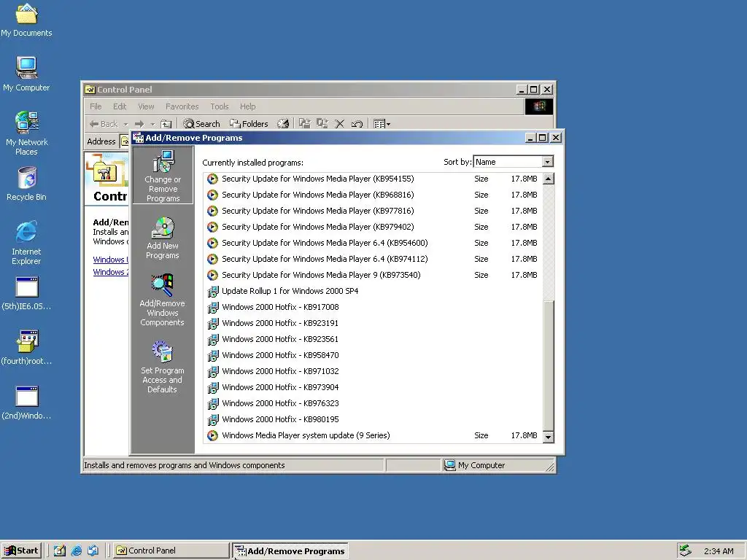Image resolution: width=747 pixels, height=560 pixels.
Task: Select Security Update for Windows Media Player (KB977816)
Action: point(373,211)
